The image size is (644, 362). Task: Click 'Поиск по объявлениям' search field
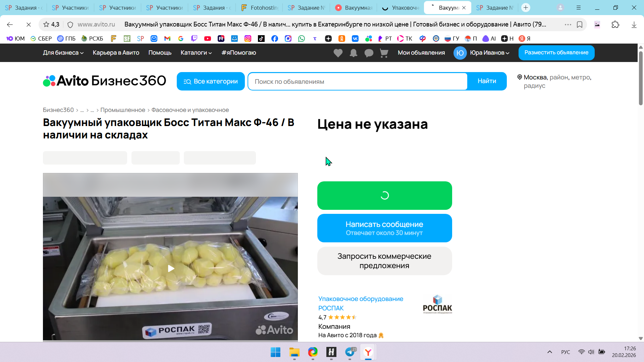click(357, 81)
